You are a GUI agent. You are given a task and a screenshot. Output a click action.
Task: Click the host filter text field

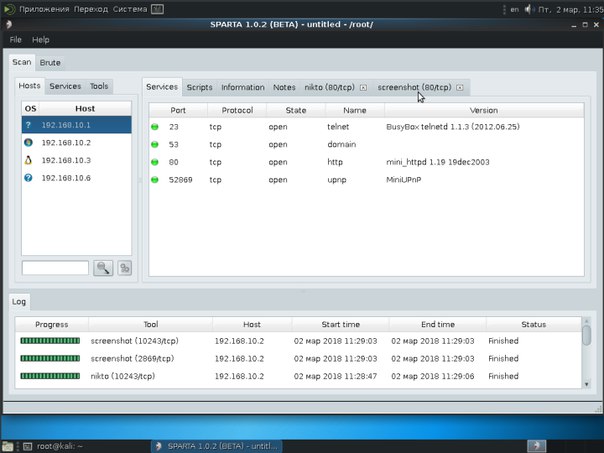coord(55,267)
